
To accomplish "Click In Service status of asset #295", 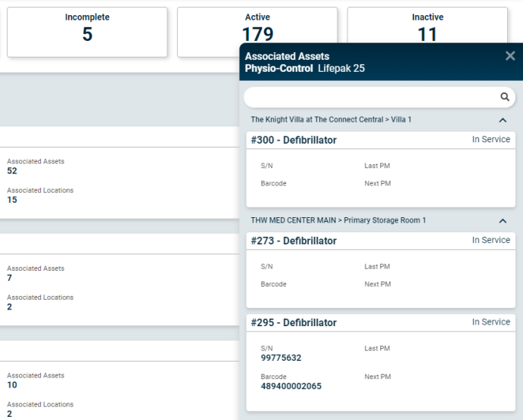I will 491,322.
